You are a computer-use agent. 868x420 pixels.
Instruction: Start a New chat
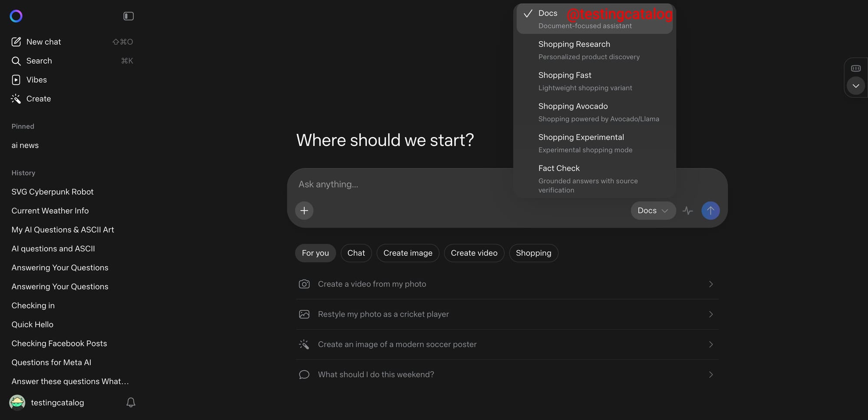pyautogui.click(x=43, y=42)
